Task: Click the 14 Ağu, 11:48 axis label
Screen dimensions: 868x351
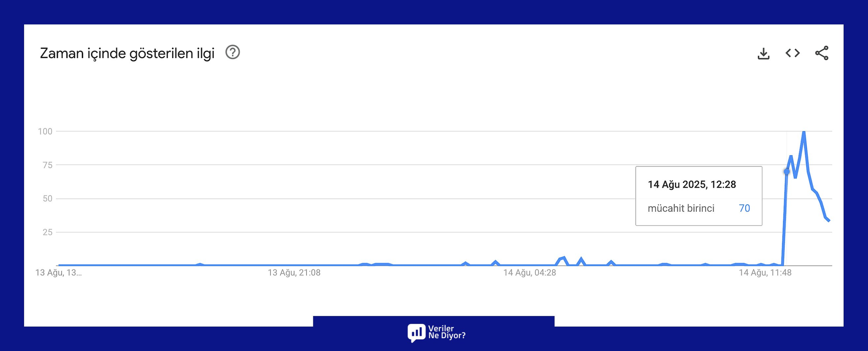Action: pos(765,273)
